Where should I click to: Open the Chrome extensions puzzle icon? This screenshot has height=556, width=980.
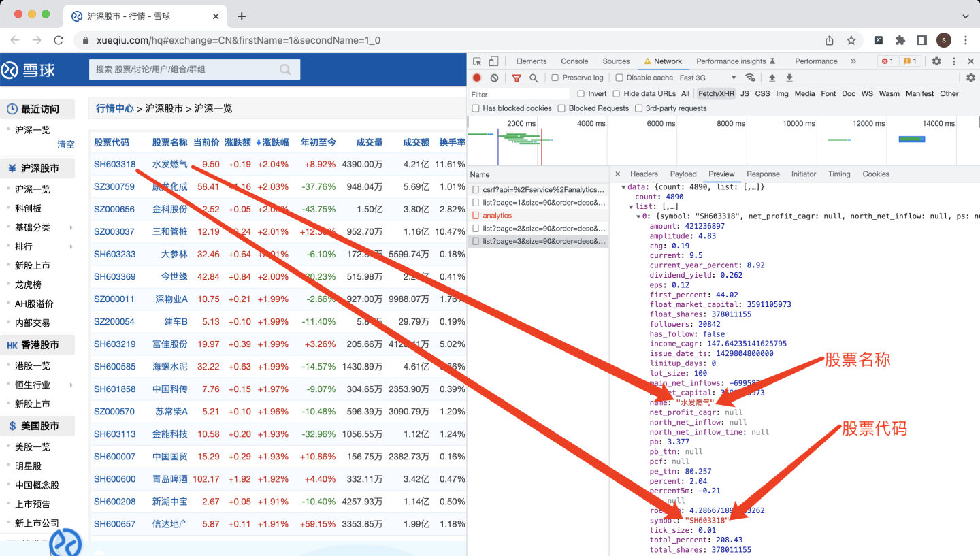pyautogui.click(x=900, y=40)
